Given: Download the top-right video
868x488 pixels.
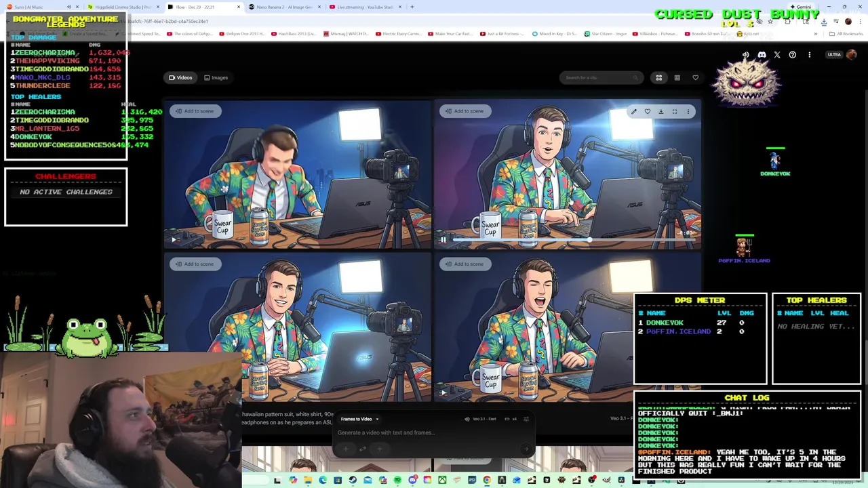Looking at the screenshot, I should click(x=660, y=111).
